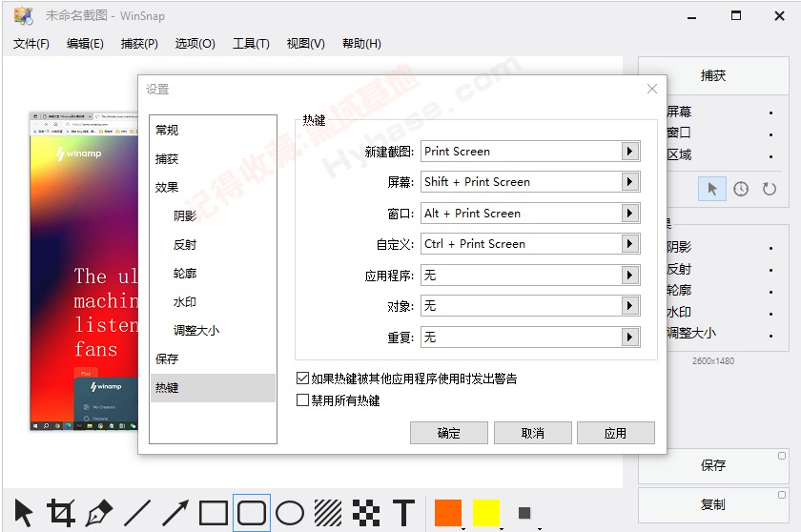
Task: Toggle the Shadow effect dot in right panel
Action: click(x=770, y=248)
